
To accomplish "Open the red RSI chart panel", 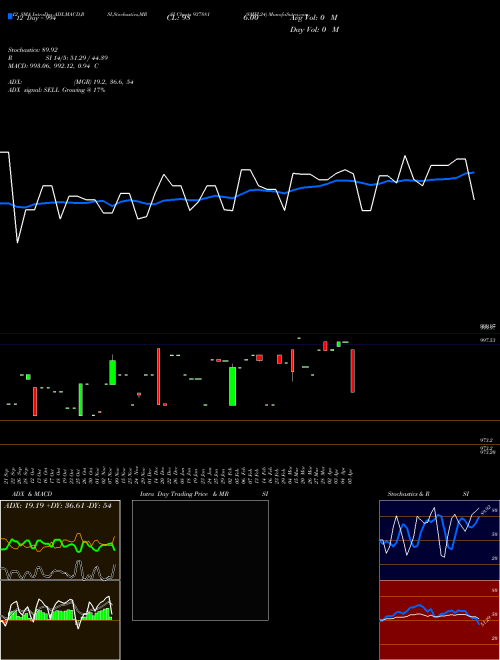I will [x=439, y=620].
